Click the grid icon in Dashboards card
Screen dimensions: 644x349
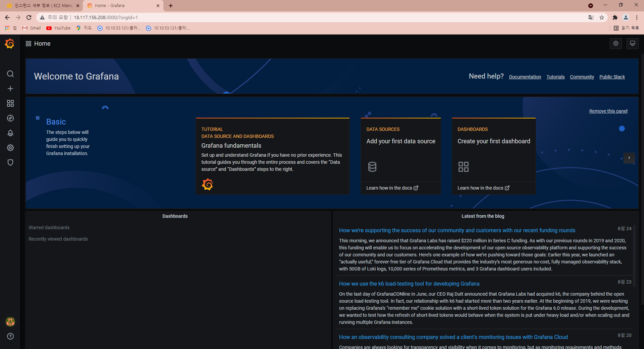(x=464, y=167)
